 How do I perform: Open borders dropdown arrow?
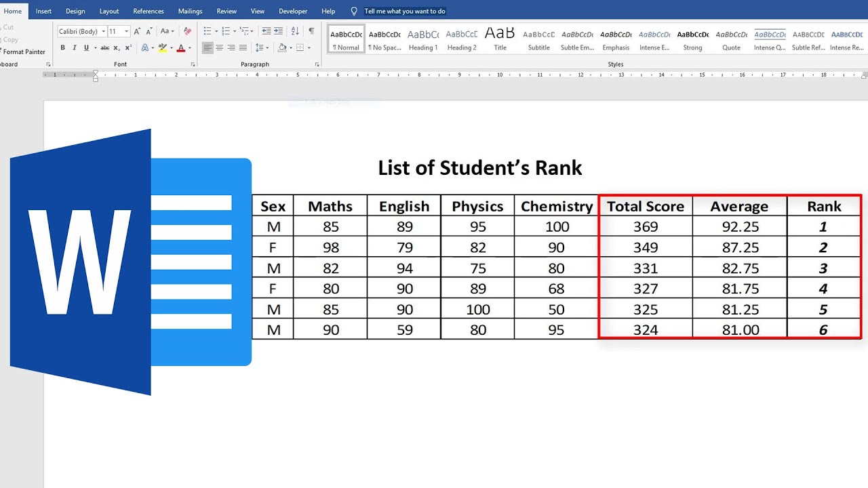point(309,48)
